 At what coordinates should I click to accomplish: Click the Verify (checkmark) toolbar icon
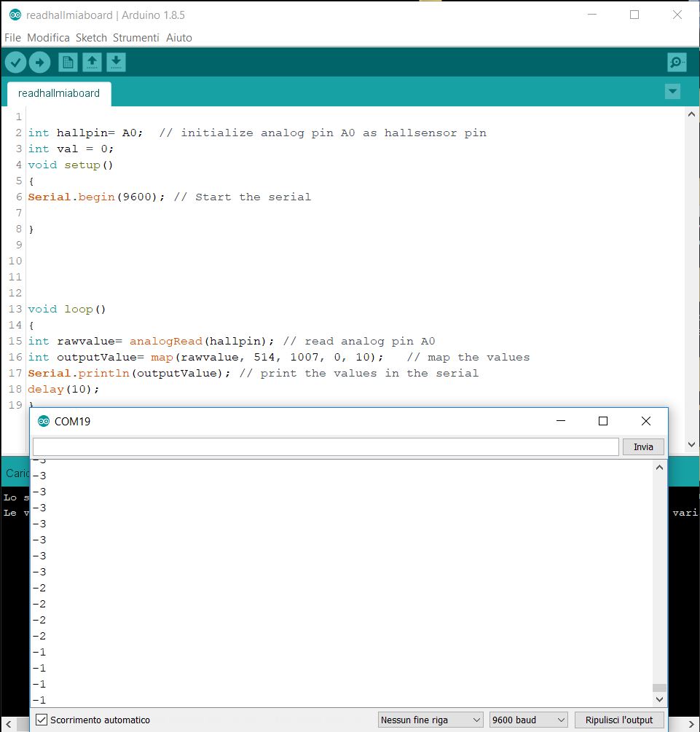tap(15, 62)
